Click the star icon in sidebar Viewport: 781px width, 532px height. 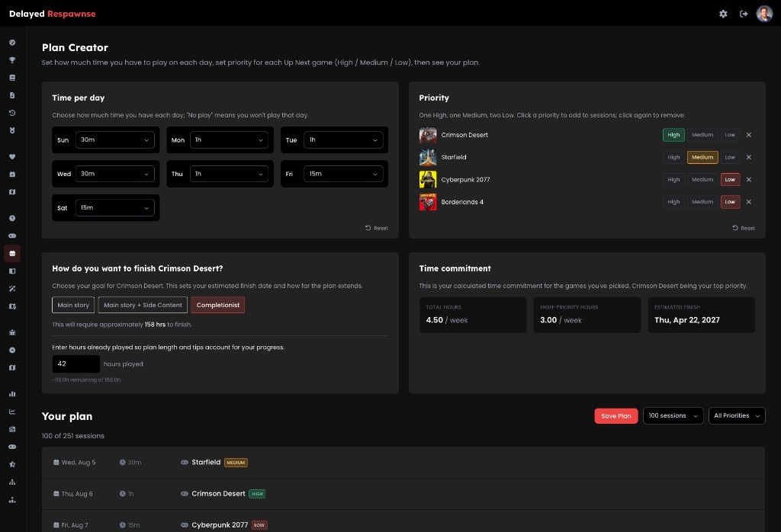12,464
